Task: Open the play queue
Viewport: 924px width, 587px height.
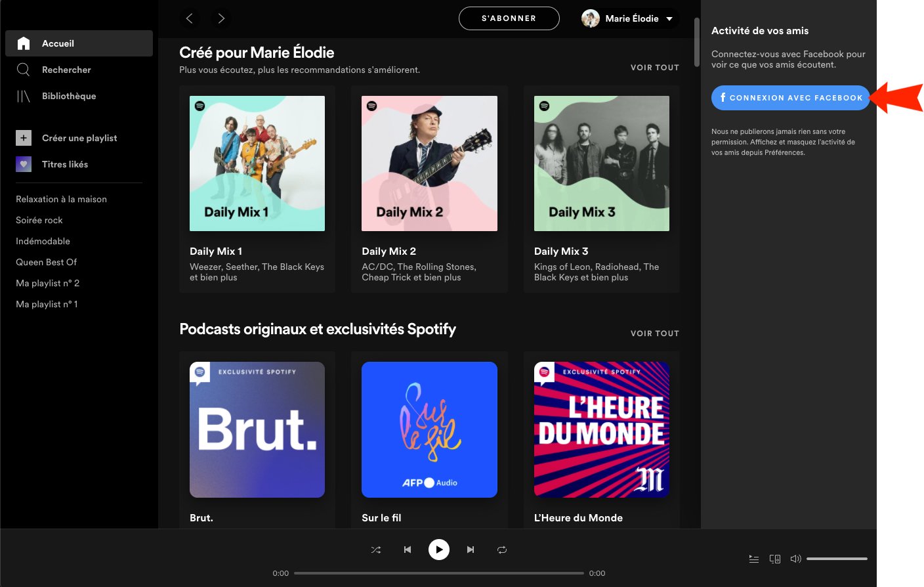Action: pyautogui.click(x=753, y=559)
